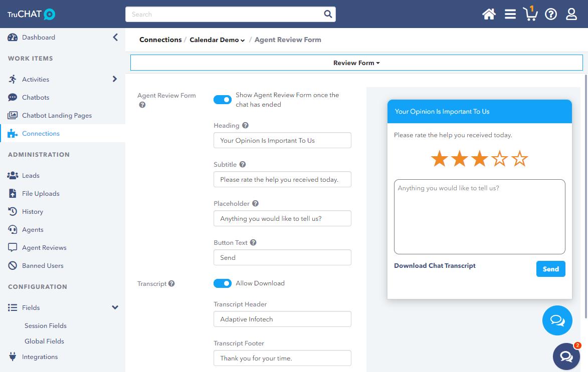Image resolution: width=588 pixels, height=372 pixels.
Task: Click the Button Text help icon
Action: click(253, 242)
